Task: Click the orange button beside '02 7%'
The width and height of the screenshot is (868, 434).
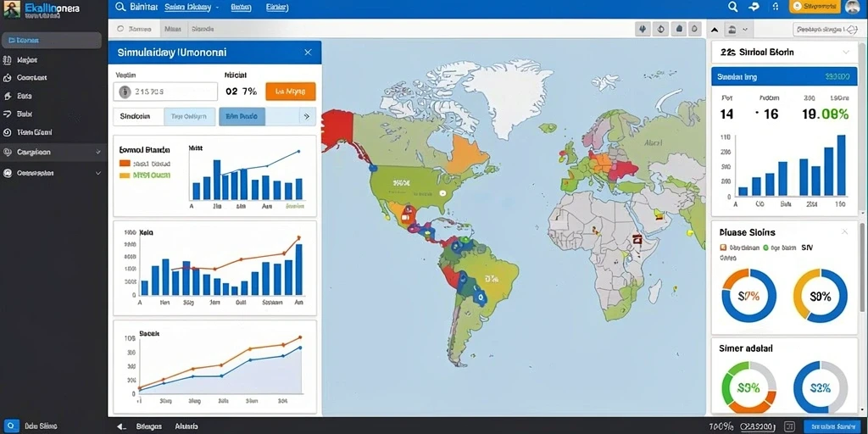Action: click(291, 92)
